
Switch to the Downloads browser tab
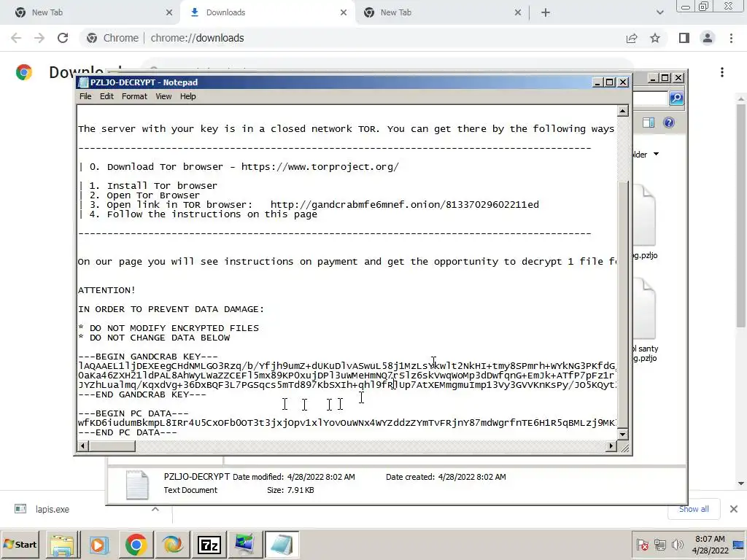pos(268,13)
